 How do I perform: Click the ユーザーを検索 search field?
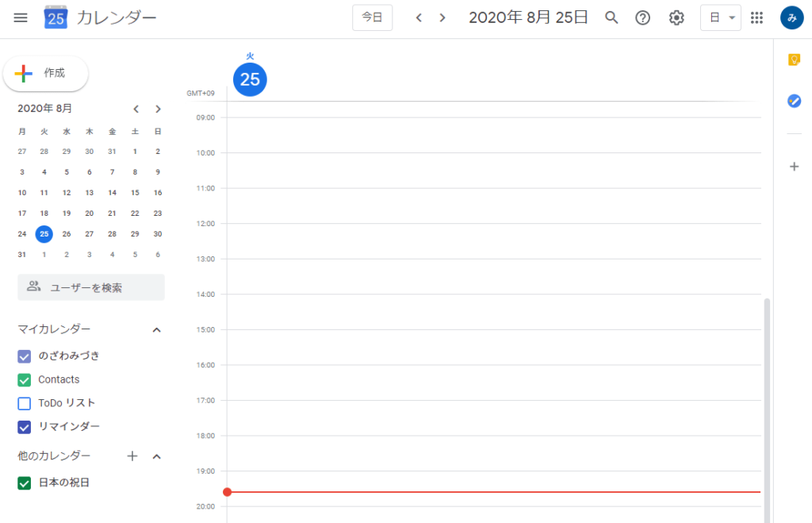click(91, 287)
